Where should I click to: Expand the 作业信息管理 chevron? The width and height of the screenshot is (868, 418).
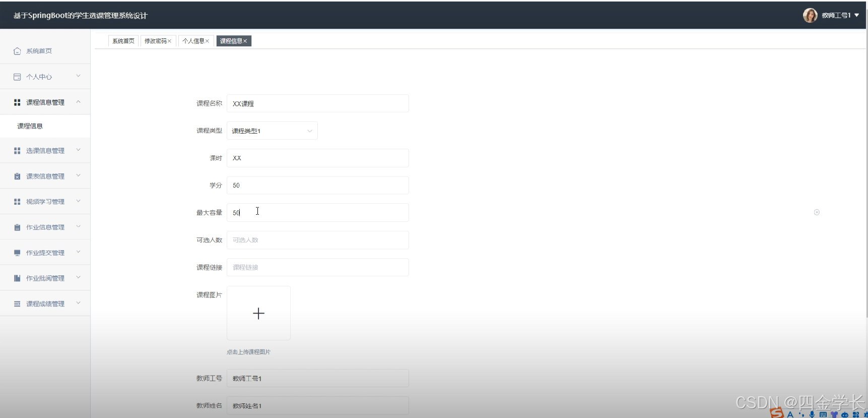click(x=78, y=226)
